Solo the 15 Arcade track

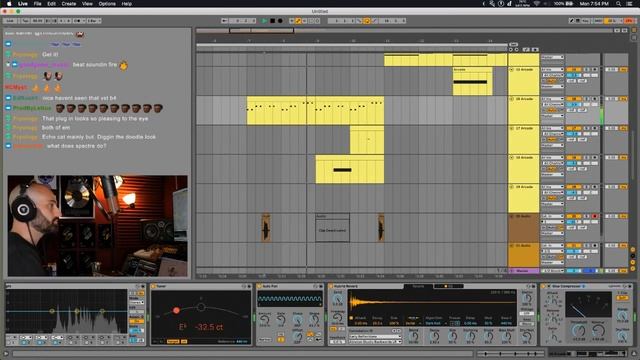click(587, 70)
